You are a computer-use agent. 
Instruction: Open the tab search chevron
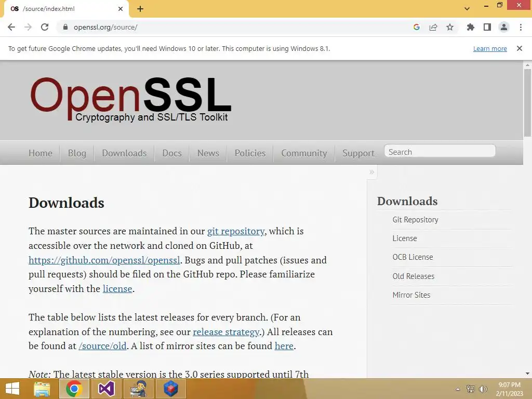[467, 9]
